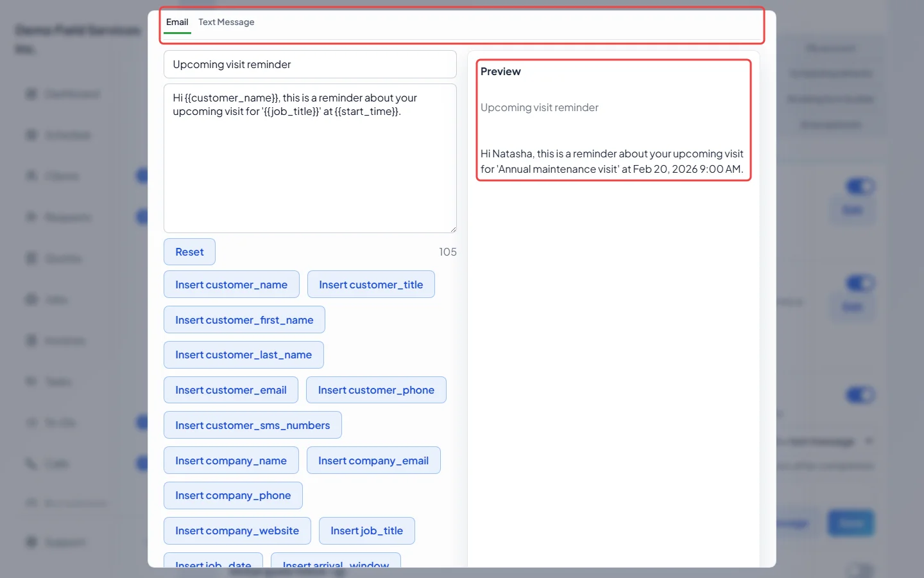Click the preview message starting Hi Natasha
This screenshot has height=578, width=924.
[x=612, y=161]
